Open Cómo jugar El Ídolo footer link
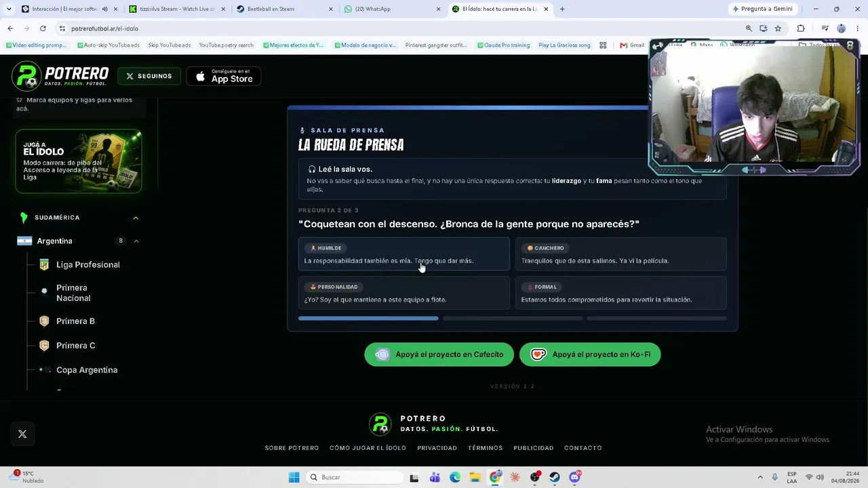 (x=368, y=448)
